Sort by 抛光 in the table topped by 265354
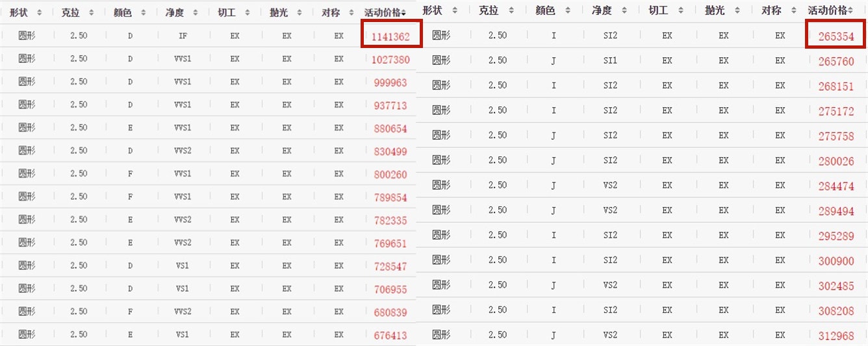The image size is (868, 346). coord(737,10)
